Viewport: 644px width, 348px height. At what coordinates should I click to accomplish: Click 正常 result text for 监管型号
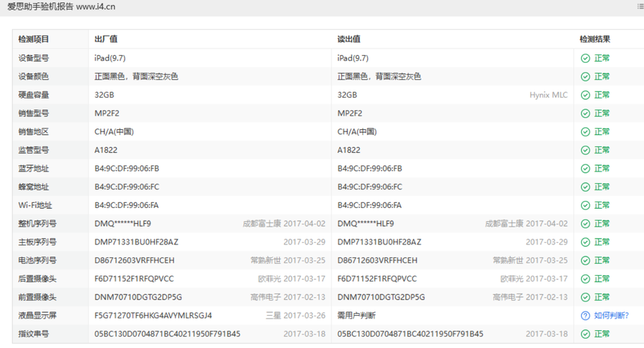click(602, 150)
